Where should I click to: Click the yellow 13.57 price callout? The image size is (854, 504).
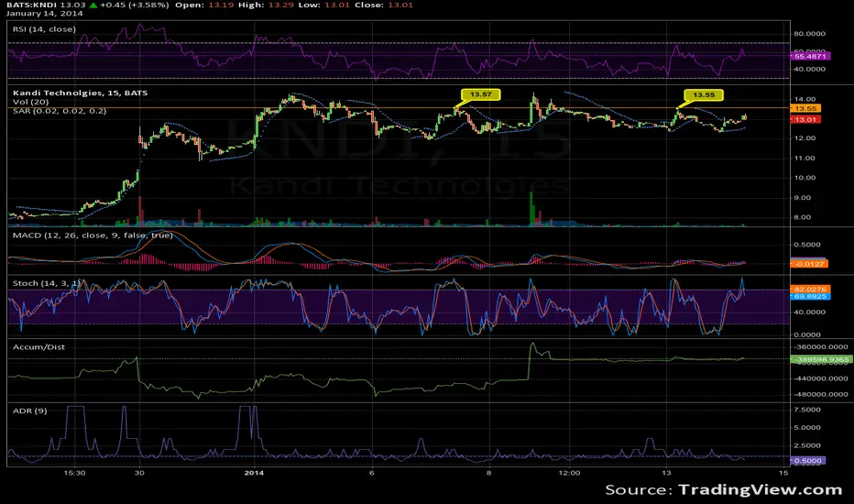click(480, 94)
